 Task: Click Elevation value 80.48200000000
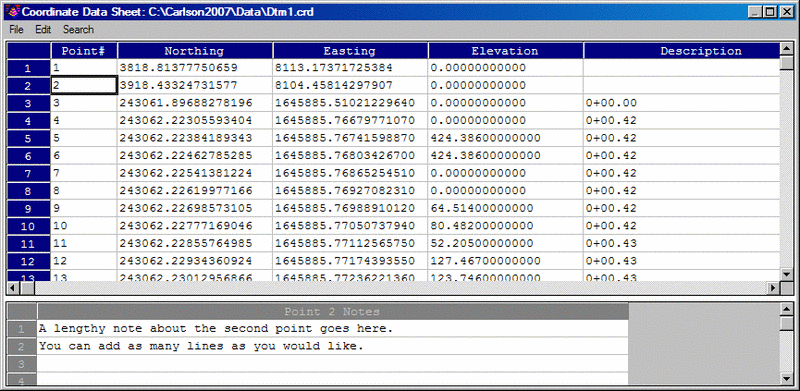click(505, 226)
